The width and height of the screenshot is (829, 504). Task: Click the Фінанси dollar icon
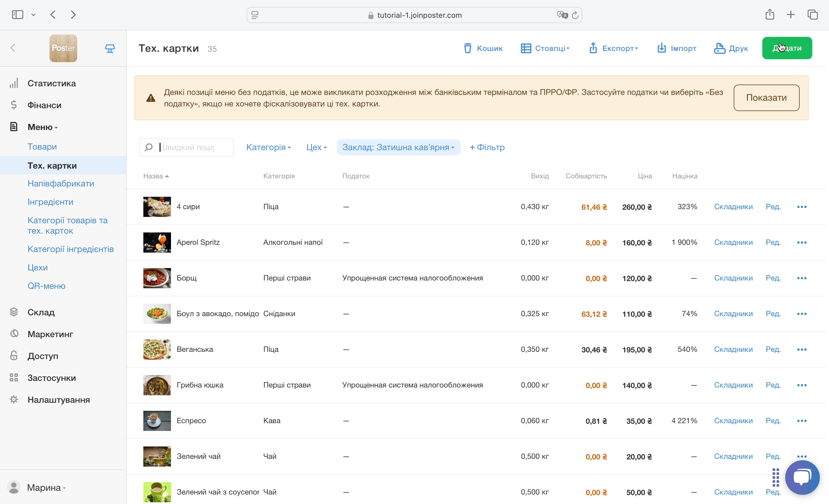tap(14, 105)
